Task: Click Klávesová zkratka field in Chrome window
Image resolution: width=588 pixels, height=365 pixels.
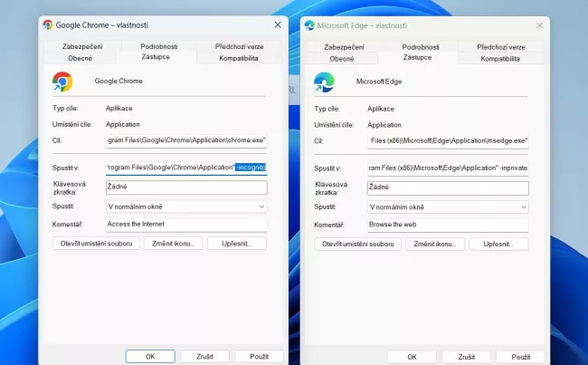Action: pyautogui.click(x=186, y=187)
